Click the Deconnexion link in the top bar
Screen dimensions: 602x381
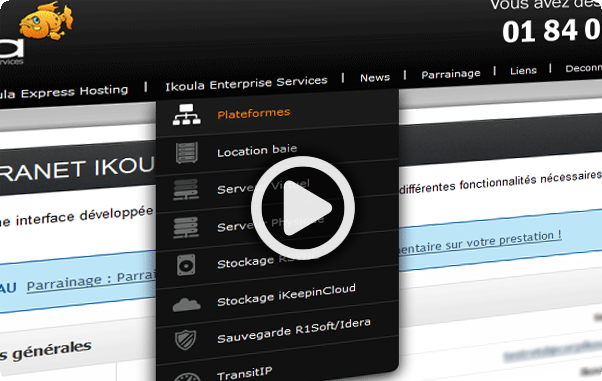[584, 68]
